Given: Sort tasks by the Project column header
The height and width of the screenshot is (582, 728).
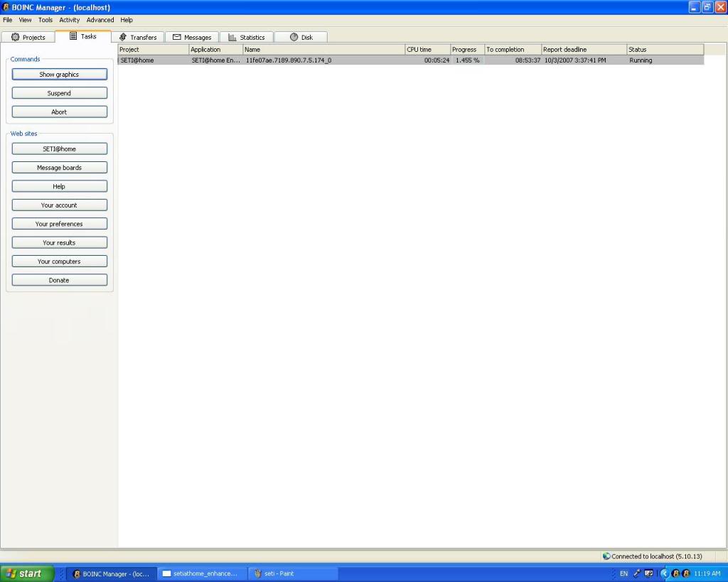Looking at the screenshot, I should coord(154,50).
